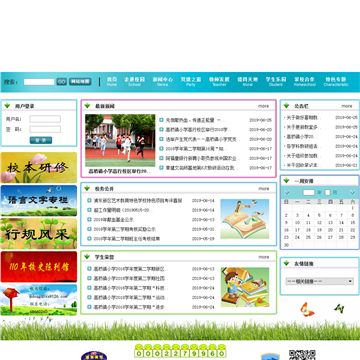Open 'more' link in 公告栏 panel
Image resolution: width=360 pixels, height=360 pixels.
(x=347, y=106)
